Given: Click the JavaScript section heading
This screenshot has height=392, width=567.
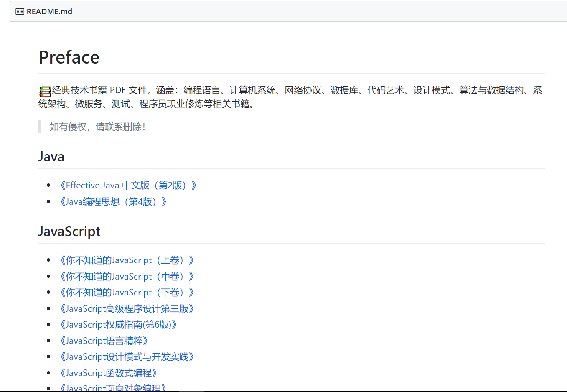Looking at the screenshot, I should tap(69, 232).
